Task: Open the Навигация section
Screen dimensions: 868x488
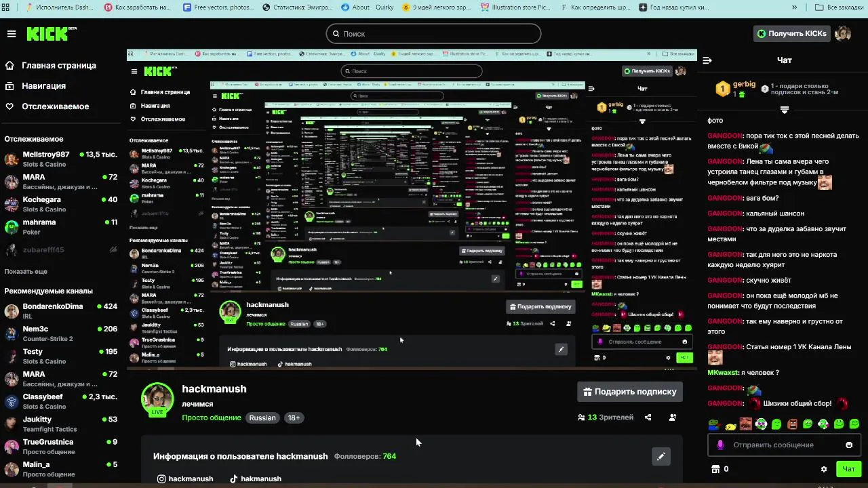Action: [35, 86]
